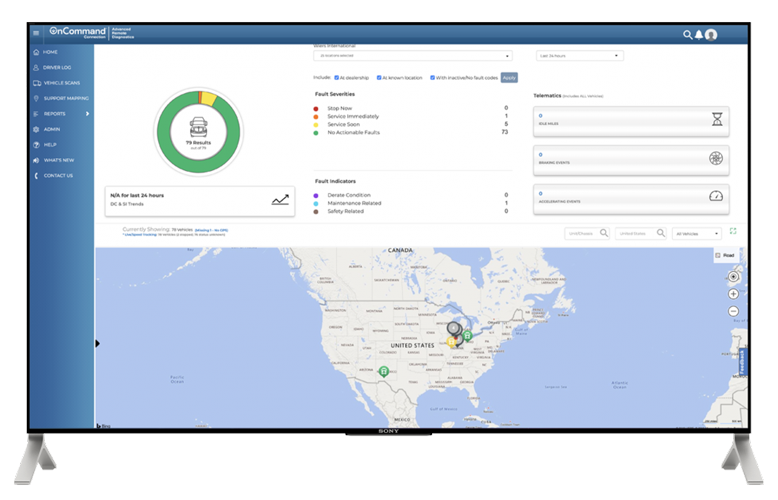This screenshot has width=778, height=500.
Task: Expand the Reports menu item
Action: point(62,114)
